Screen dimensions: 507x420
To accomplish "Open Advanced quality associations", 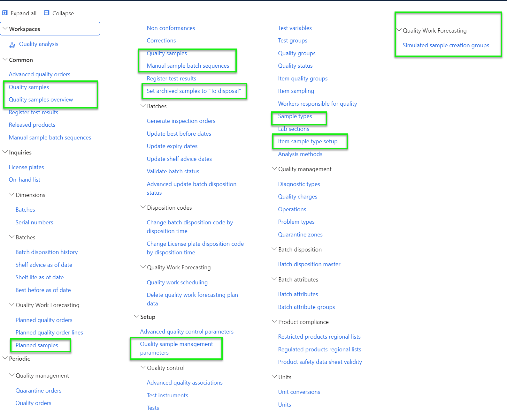I will 185,383.
